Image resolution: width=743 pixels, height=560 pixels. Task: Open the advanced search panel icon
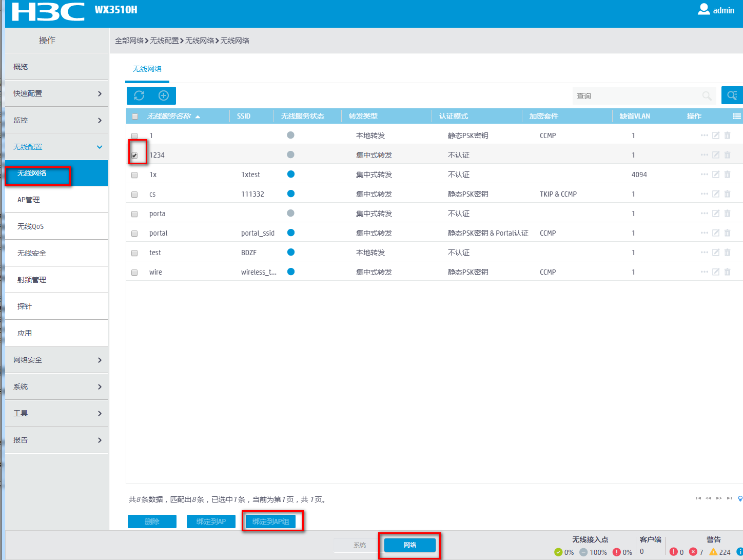732,95
